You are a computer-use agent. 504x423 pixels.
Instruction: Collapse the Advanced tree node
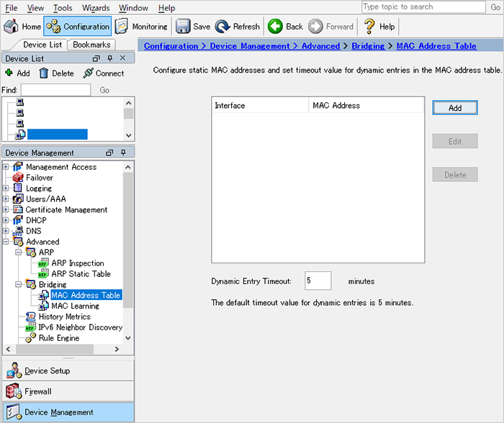pos(6,242)
